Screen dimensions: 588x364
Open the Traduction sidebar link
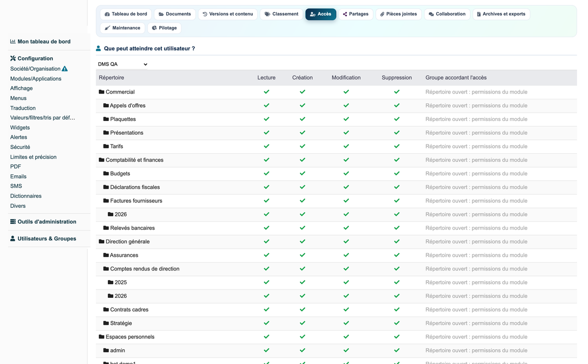click(x=23, y=108)
